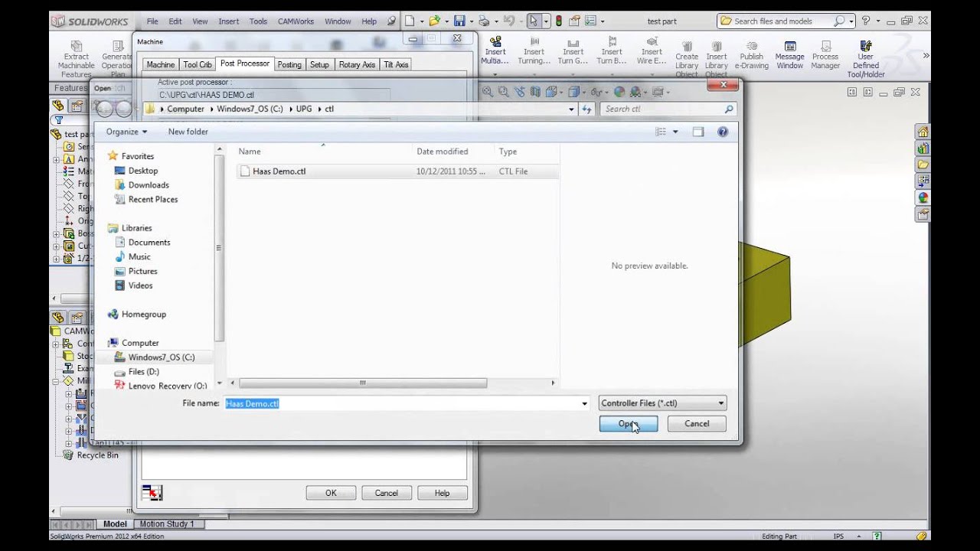Open the SolidWorks Tools menu
Viewport: 980px width, 551px height.
[258, 21]
